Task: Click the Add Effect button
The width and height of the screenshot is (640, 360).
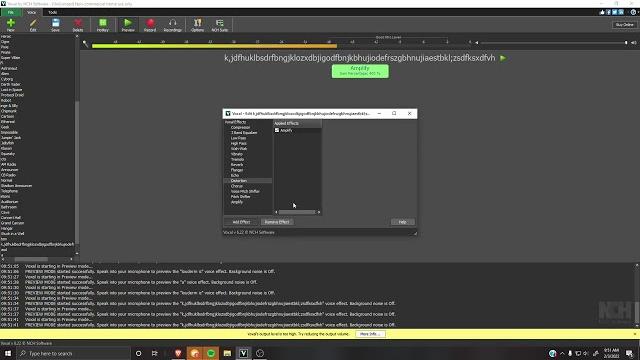Action: tap(241, 222)
